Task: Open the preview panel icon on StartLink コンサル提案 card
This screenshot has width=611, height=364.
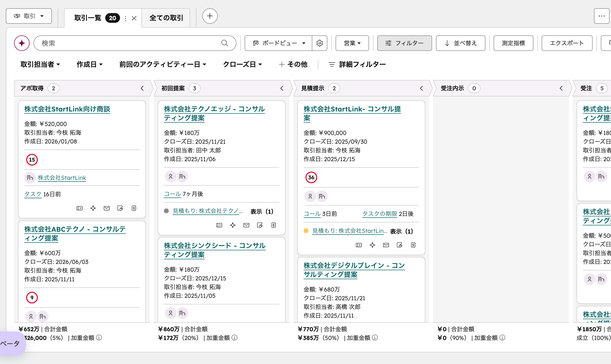Action: (x=359, y=245)
